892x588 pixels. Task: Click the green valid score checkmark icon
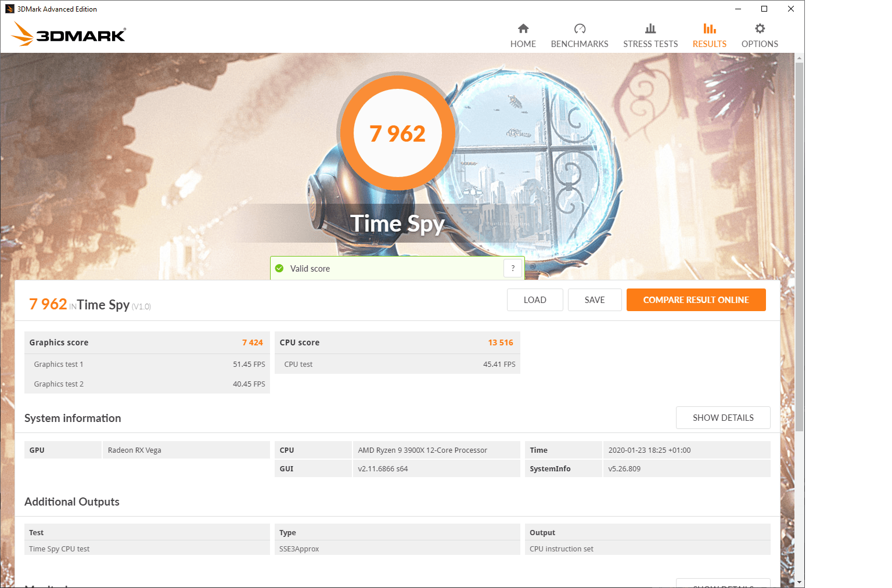coord(279,268)
